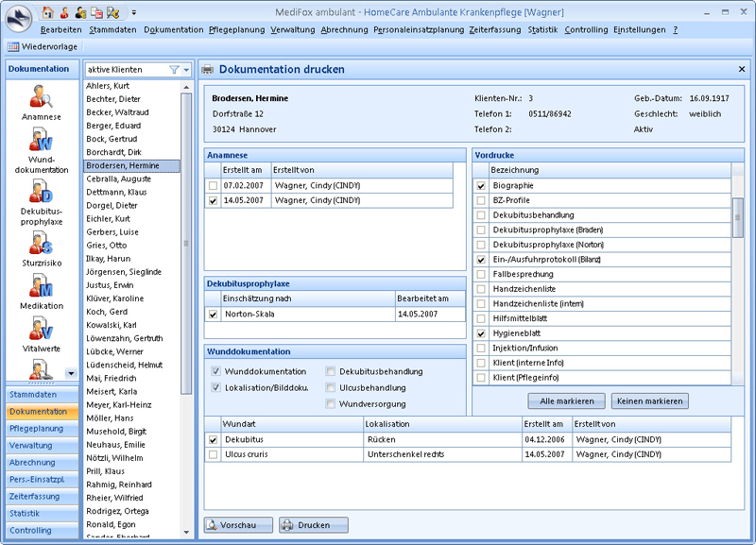
Task: Open the Abrechnung menu
Action: tap(344, 30)
